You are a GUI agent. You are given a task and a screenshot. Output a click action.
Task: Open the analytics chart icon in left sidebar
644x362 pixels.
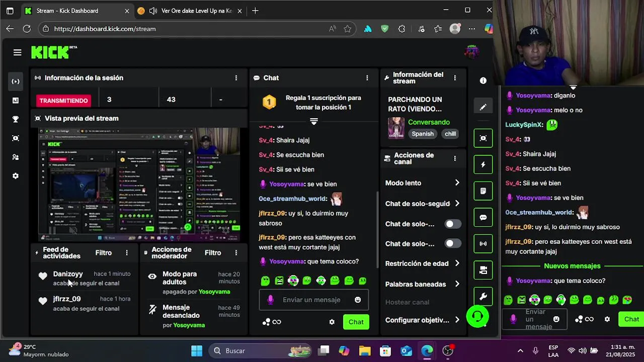point(16,101)
